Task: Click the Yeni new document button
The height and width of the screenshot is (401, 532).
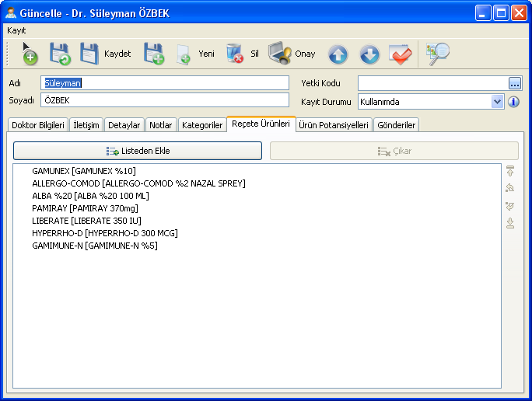Action: (196, 54)
